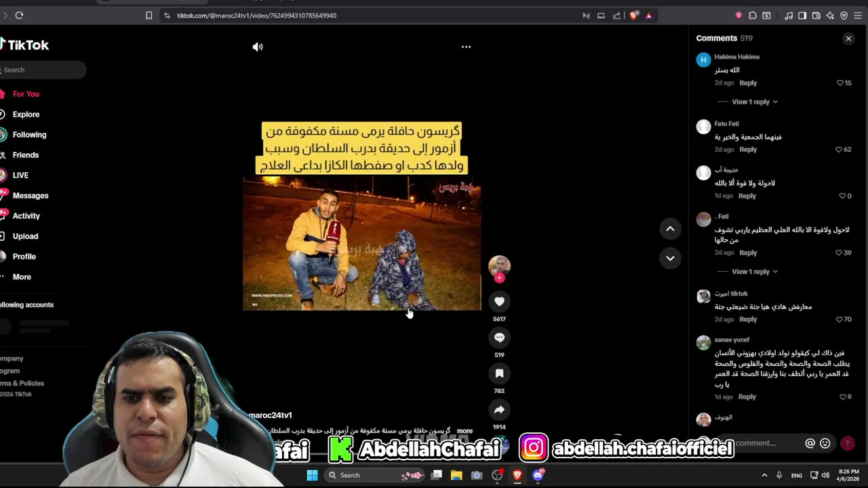The image size is (868, 488).
Task: Open Brave Rewards triangle icon
Action: click(x=649, y=16)
